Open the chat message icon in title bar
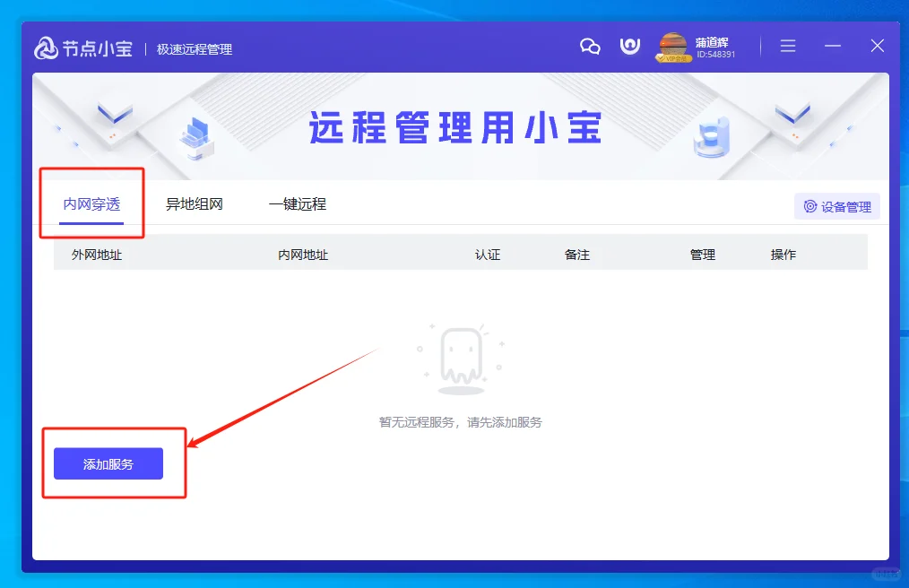Image resolution: width=909 pixels, height=588 pixels. (x=590, y=47)
